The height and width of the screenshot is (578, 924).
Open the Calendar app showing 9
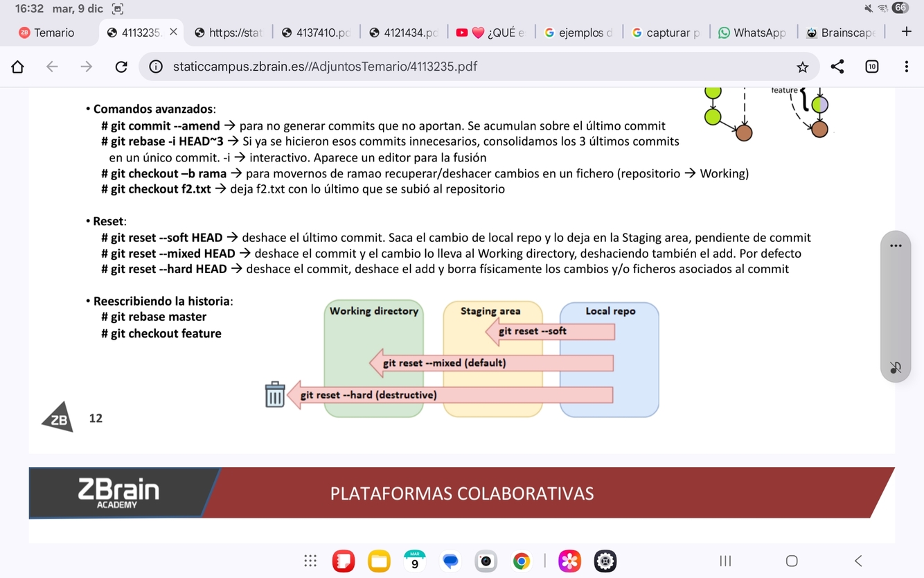[415, 561]
